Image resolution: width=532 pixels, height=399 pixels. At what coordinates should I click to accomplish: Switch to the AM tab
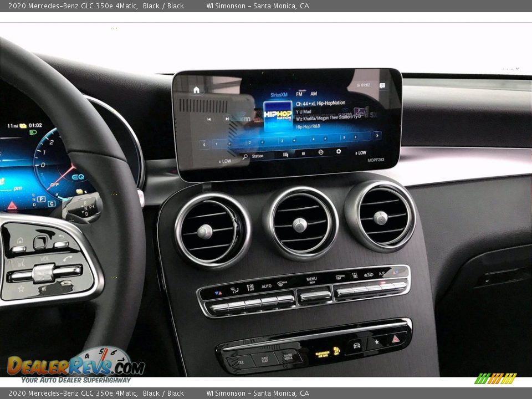[314, 94]
